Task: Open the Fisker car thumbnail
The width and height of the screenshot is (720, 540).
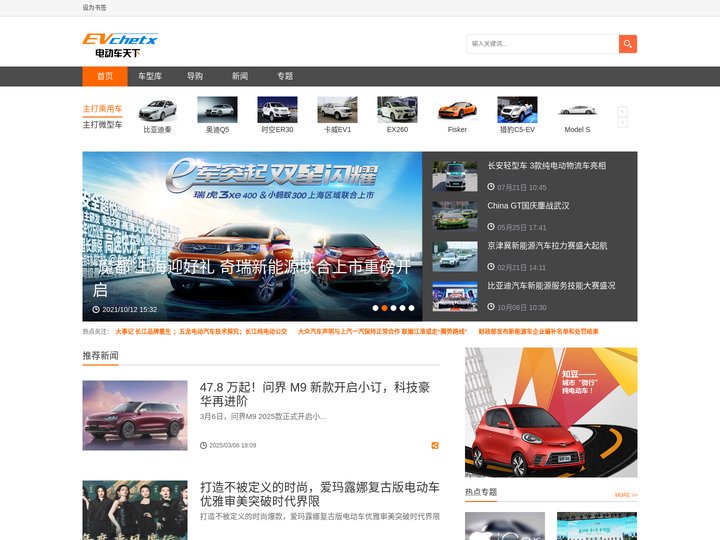Action: [x=457, y=110]
